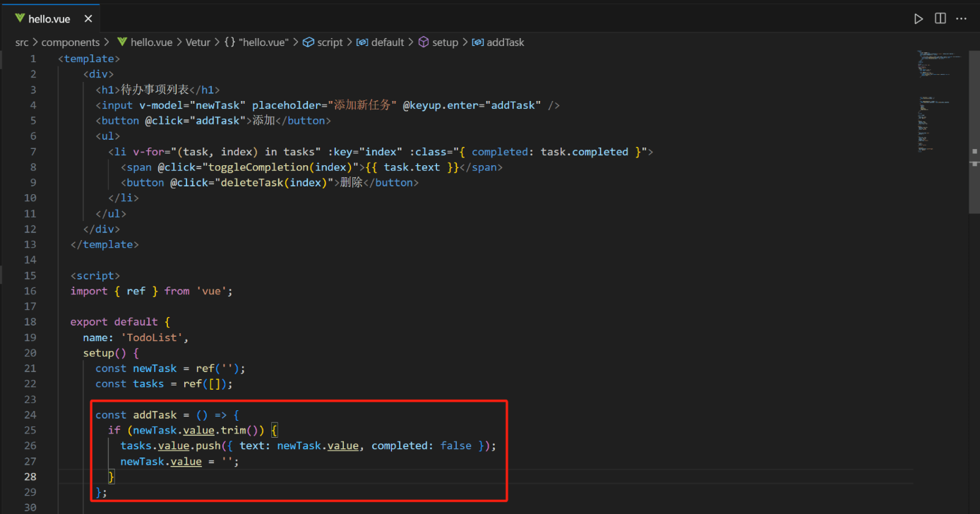Select the hello.vue tab
Image resolution: width=980 pixels, height=514 pixels.
49,19
